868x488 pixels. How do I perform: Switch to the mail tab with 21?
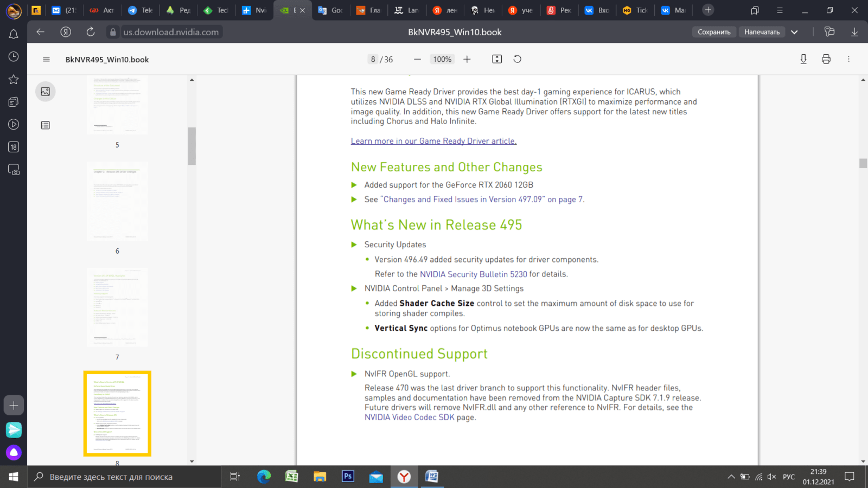(x=63, y=10)
